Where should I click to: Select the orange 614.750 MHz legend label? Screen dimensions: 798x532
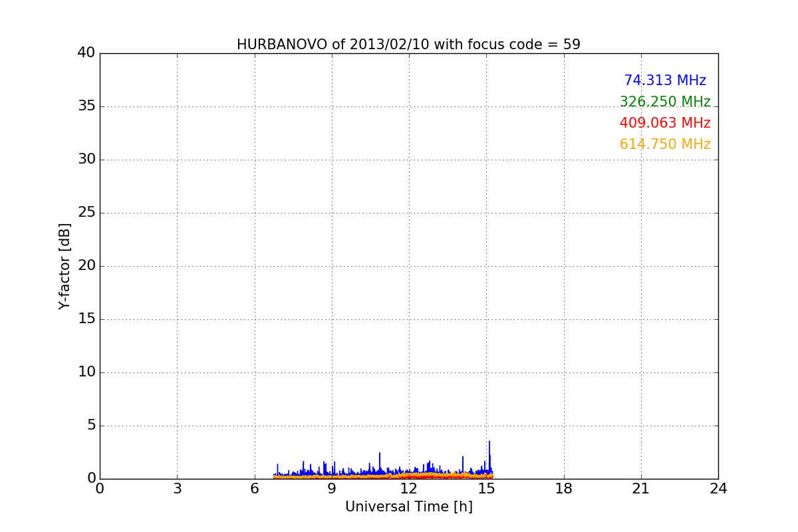pos(665,144)
